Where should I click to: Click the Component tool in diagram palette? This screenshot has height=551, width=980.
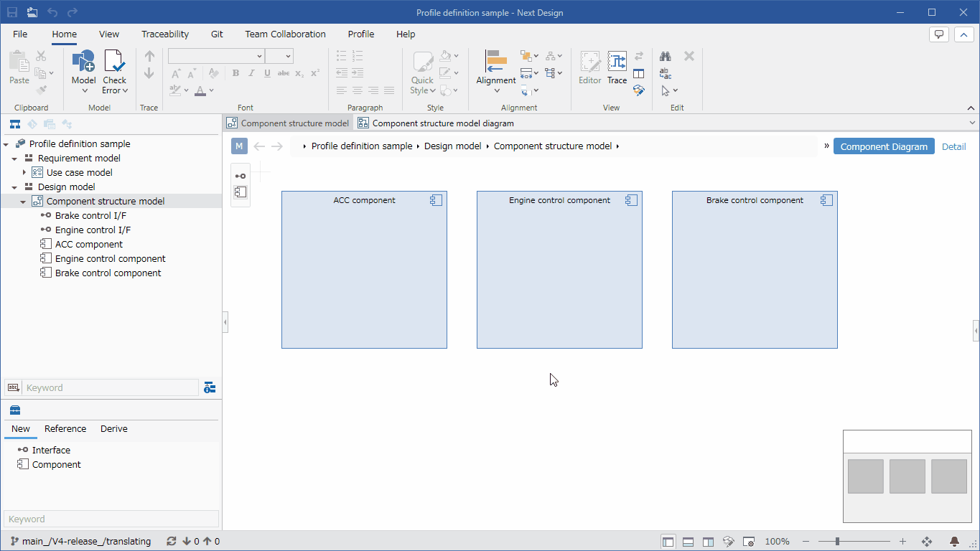point(241,192)
